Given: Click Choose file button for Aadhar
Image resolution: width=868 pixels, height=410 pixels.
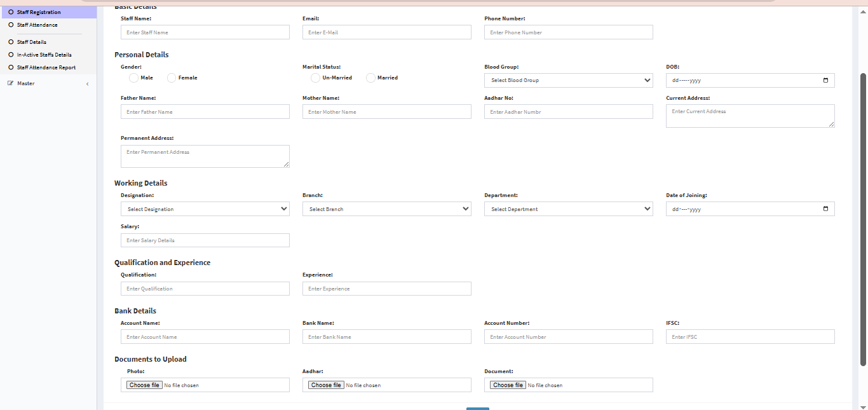Looking at the screenshot, I should pyautogui.click(x=326, y=385).
